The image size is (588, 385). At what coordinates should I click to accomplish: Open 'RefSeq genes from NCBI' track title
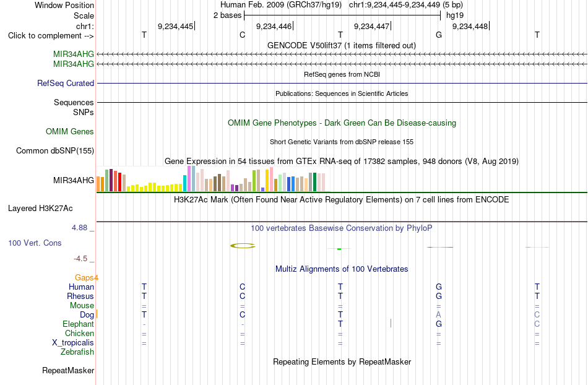coord(342,74)
